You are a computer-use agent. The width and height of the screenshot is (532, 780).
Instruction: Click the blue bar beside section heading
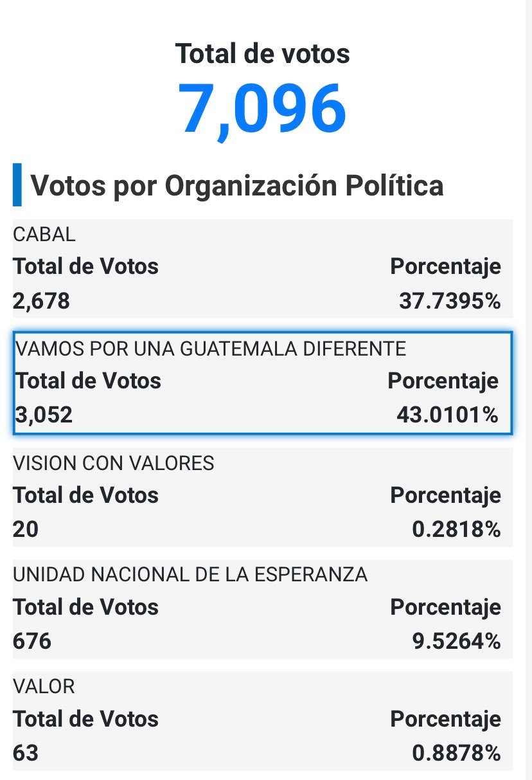point(17,185)
